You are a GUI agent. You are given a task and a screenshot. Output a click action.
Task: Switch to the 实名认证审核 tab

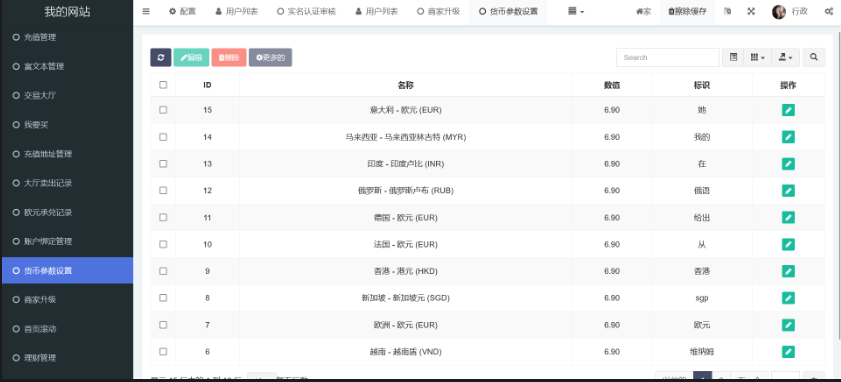306,11
